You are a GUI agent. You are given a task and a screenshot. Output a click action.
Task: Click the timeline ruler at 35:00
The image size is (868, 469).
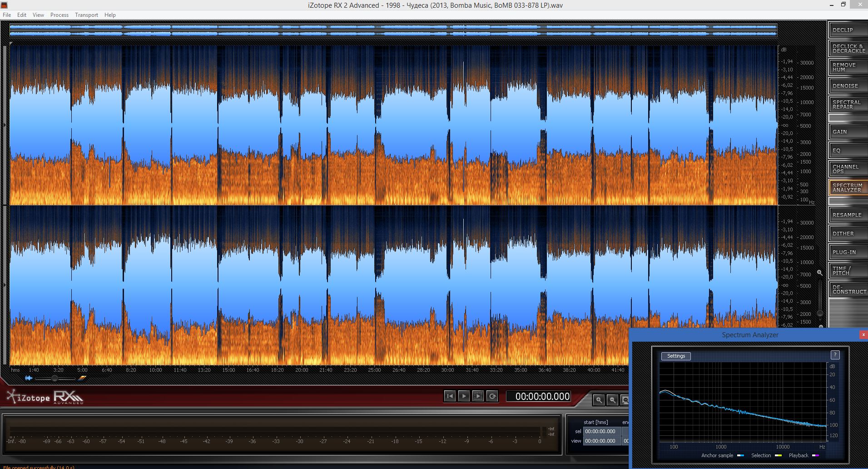pos(521,370)
